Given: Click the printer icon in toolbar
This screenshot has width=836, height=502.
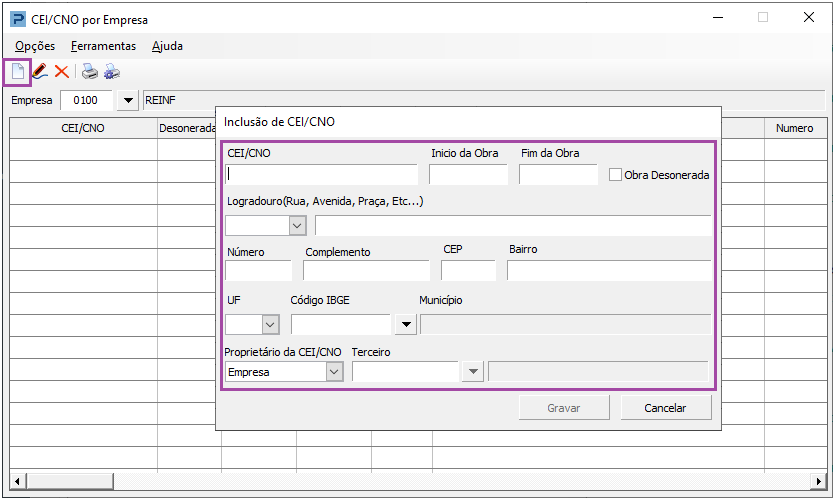Looking at the screenshot, I should click(x=90, y=72).
